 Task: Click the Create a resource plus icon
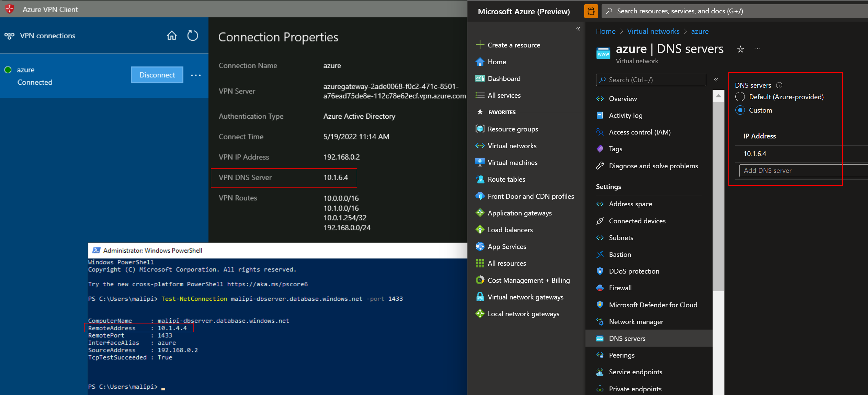480,45
